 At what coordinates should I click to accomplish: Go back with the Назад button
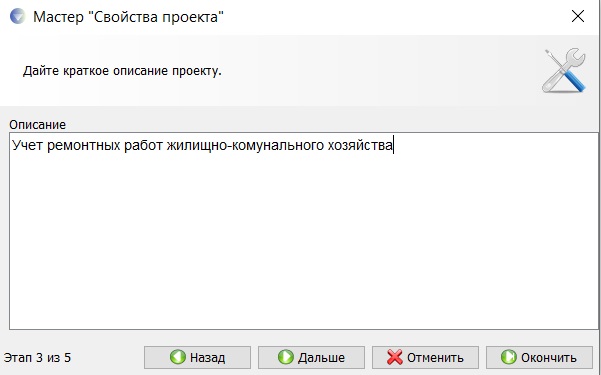pos(197,357)
